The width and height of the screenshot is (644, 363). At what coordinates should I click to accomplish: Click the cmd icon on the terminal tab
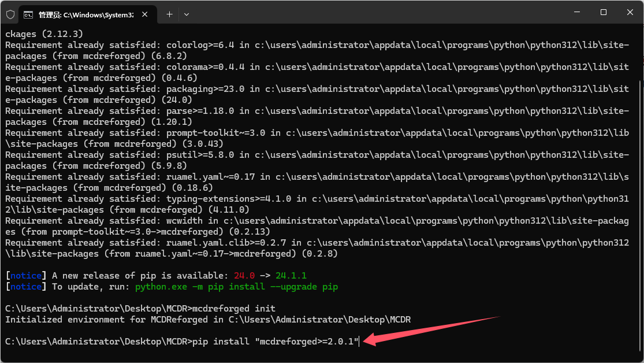(x=28, y=15)
